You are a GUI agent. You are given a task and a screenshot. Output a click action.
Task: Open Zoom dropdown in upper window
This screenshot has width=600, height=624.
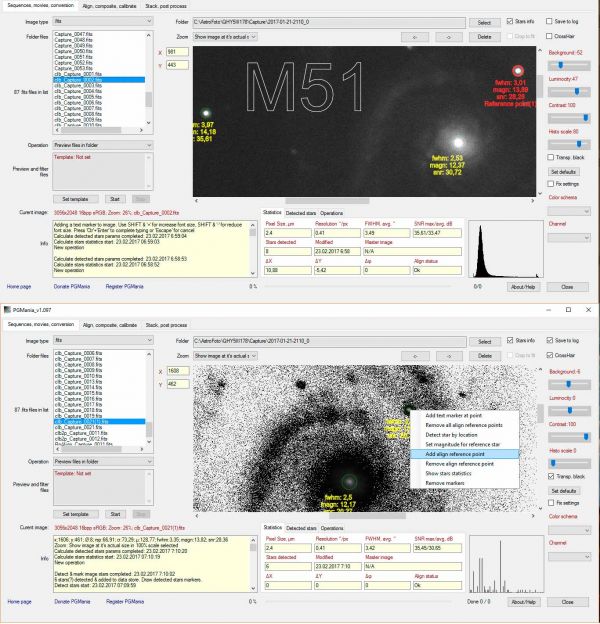pos(225,37)
